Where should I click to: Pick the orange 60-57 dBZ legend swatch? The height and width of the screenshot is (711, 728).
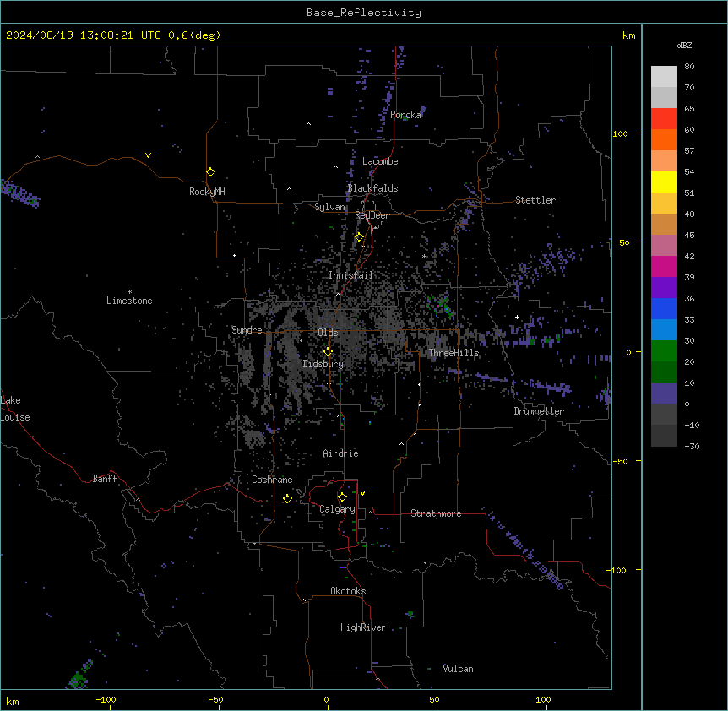pos(664,139)
